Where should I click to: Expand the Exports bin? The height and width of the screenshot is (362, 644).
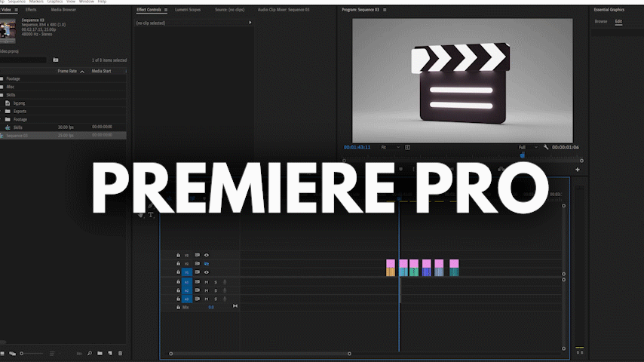[x=2, y=112]
